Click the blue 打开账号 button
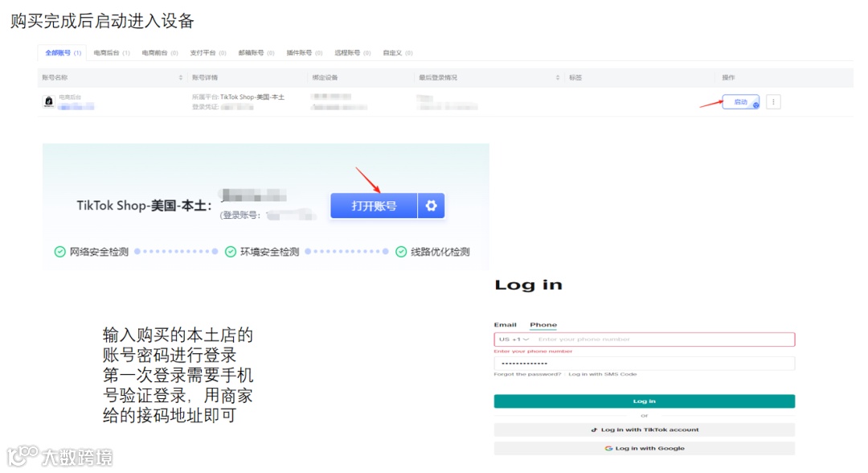868x473 pixels. coord(374,206)
